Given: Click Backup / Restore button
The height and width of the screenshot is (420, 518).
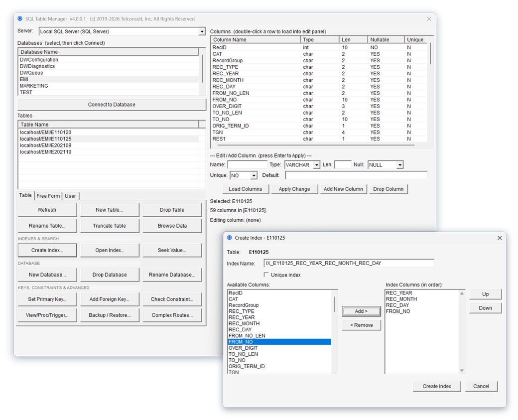Looking at the screenshot, I should [110, 315].
